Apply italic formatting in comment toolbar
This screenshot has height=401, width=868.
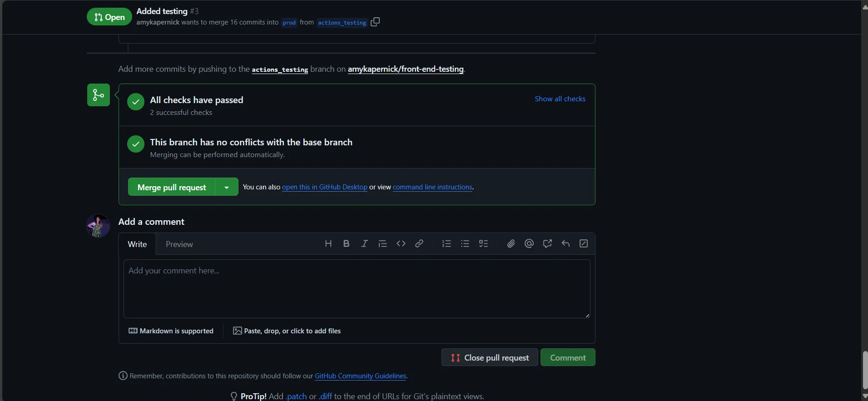click(364, 244)
